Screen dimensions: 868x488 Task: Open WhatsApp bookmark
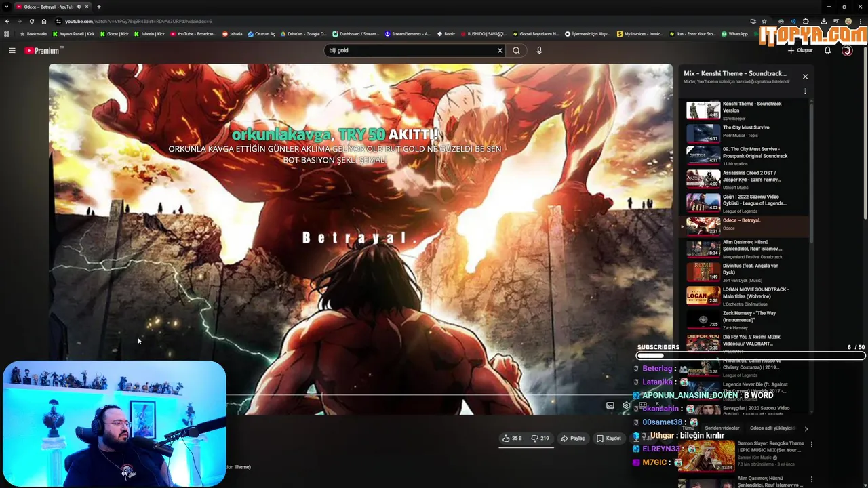pos(734,33)
